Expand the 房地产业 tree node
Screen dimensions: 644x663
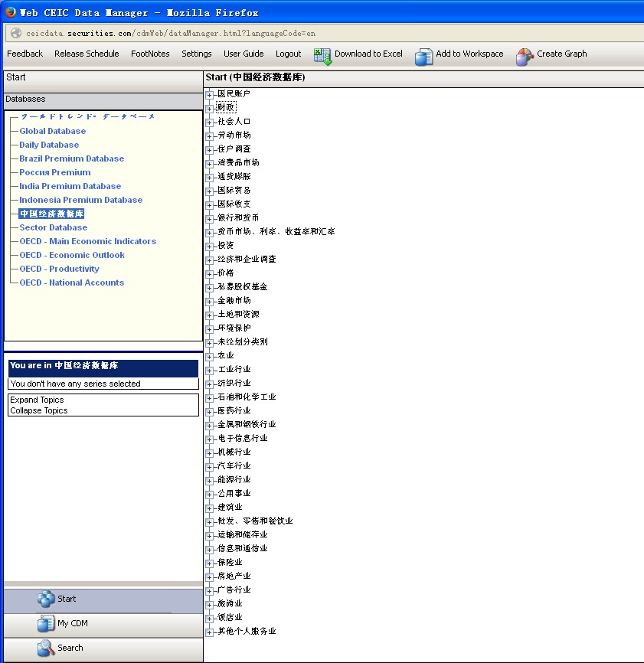click(x=209, y=577)
